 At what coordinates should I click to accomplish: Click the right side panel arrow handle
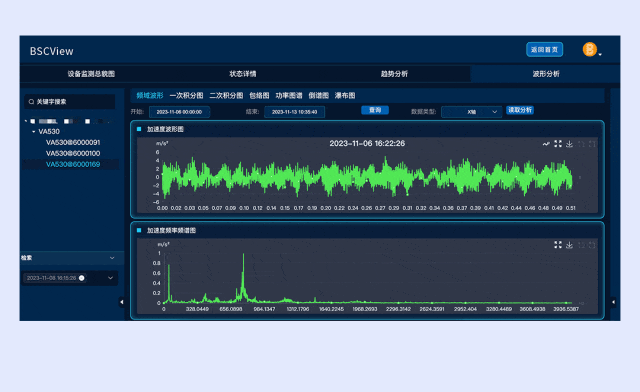point(613,302)
